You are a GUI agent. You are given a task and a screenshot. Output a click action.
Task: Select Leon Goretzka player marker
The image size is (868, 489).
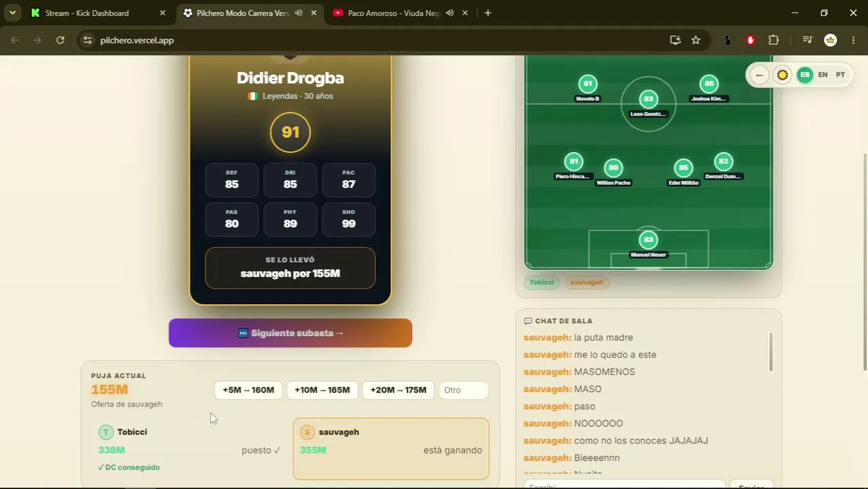pos(648,99)
